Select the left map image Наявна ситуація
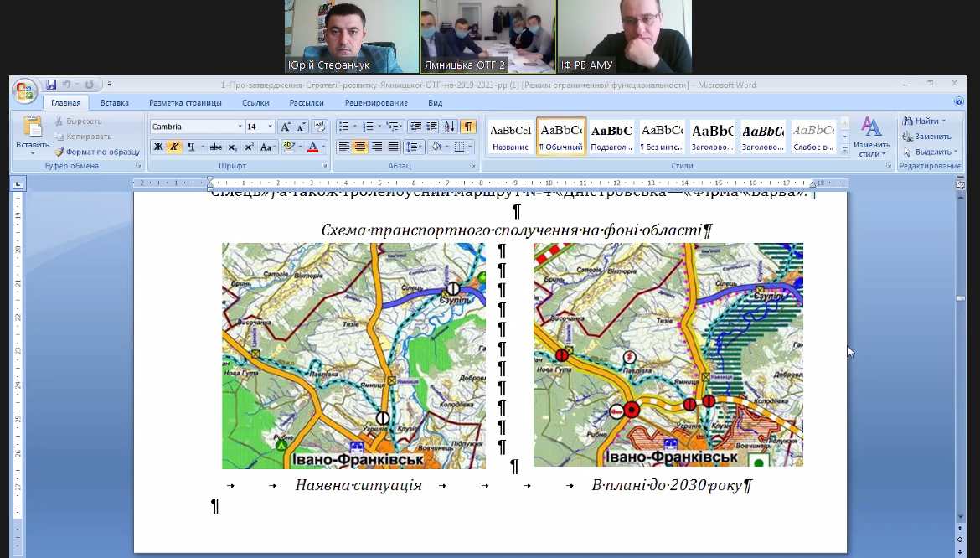980x558 pixels. (353, 355)
